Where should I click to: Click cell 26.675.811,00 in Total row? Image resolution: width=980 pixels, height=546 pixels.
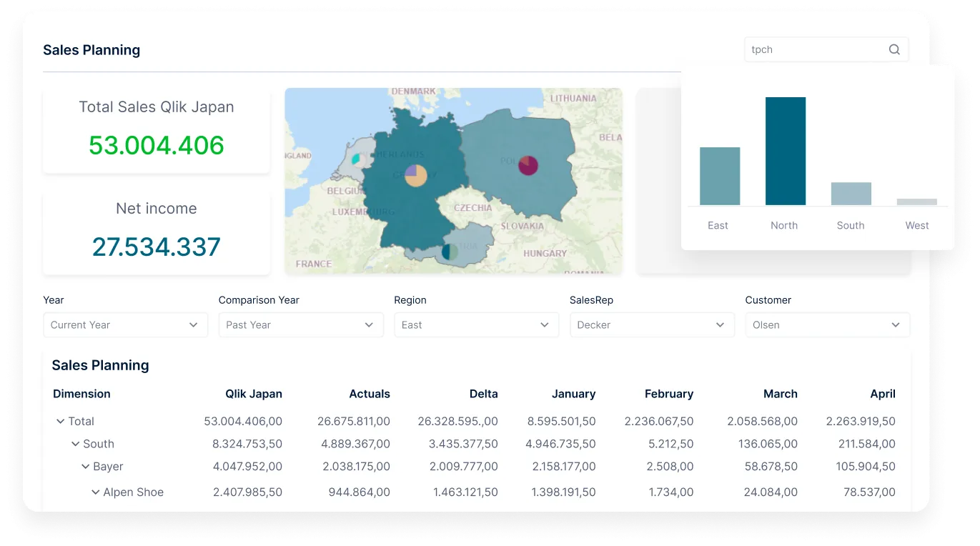(x=354, y=422)
